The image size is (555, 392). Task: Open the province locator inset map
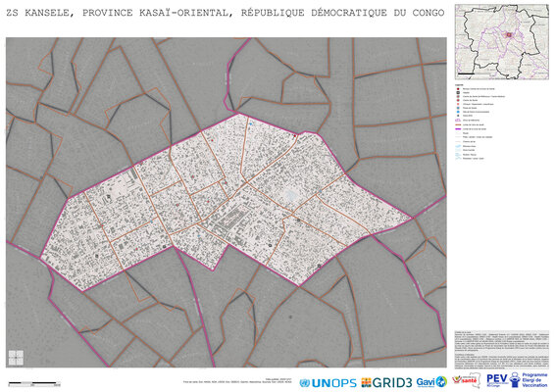tap(501, 42)
